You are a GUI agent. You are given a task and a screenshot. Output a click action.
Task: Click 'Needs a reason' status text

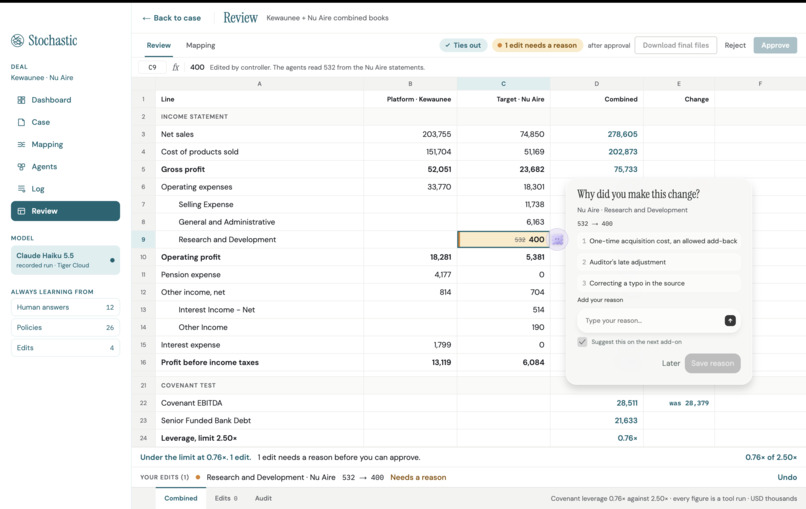[418, 477]
